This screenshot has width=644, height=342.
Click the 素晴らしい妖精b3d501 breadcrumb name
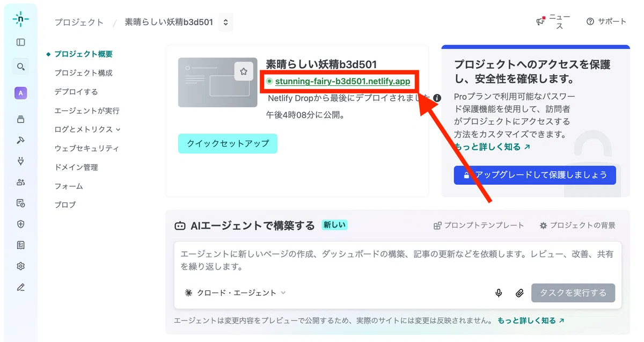(x=169, y=22)
